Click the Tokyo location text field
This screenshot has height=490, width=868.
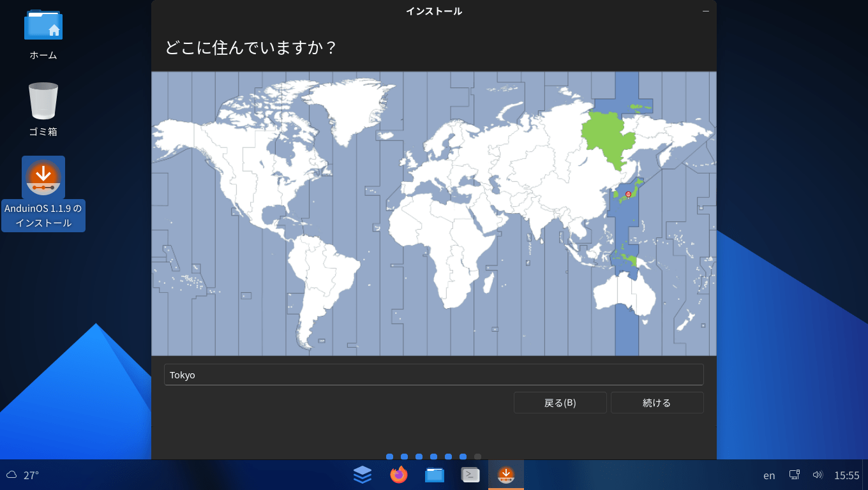pos(433,375)
